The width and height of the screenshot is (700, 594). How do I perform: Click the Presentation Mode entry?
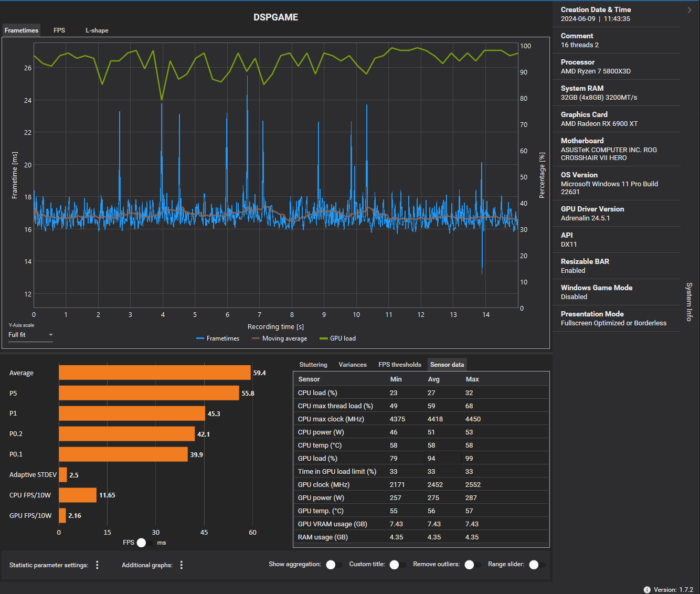pyautogui.click(x=617, y=319)
